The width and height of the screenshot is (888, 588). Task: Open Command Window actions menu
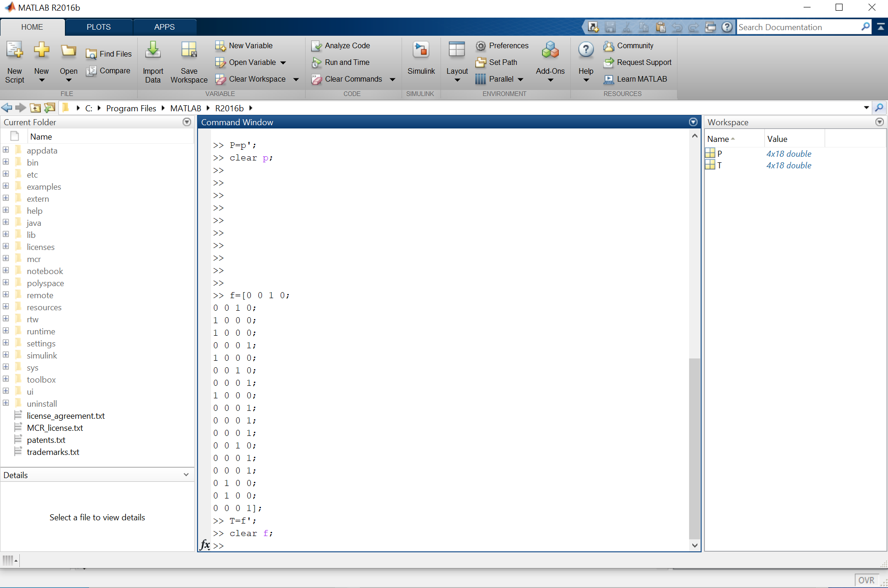pos(693,122)
